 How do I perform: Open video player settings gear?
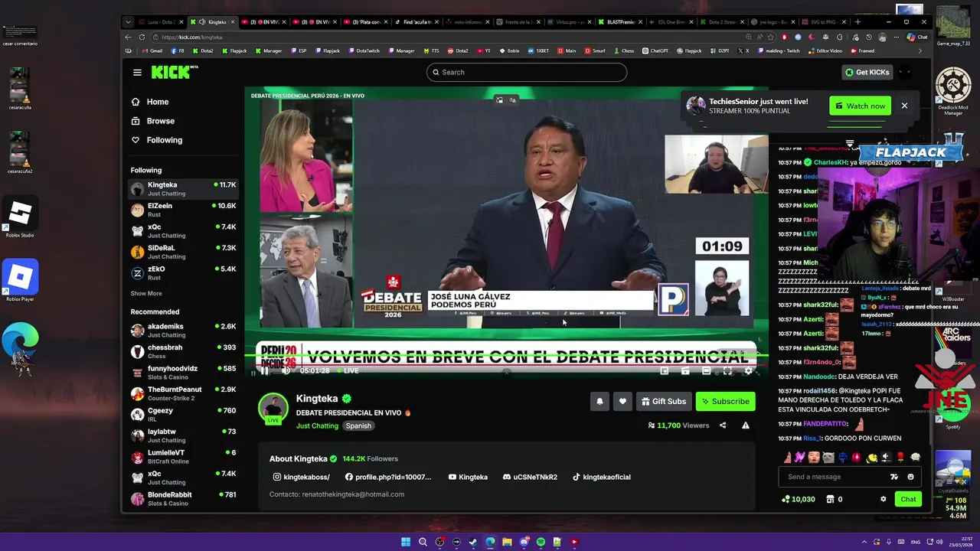749,371
